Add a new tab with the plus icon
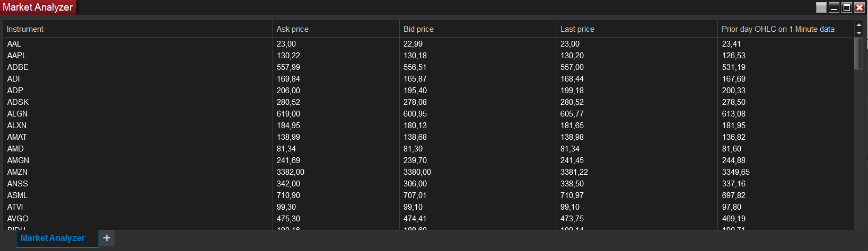The width and height of the screenshot is (868, 251). tap(107, 238)
